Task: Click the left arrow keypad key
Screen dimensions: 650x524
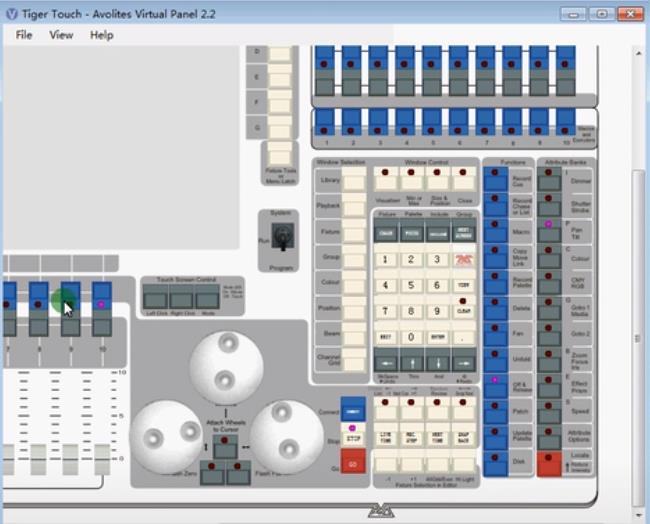Action: pyautogui.click(x=386, y=359)
